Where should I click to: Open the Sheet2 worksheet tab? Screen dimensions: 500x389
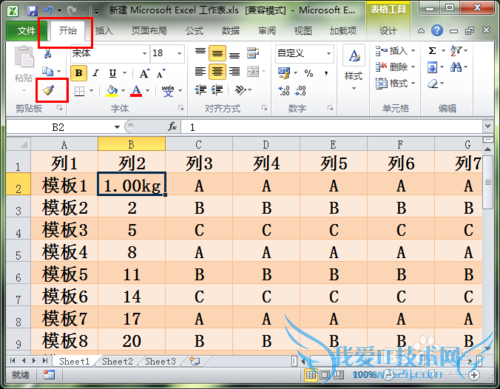pyautogui.click(x=117, y=361)
